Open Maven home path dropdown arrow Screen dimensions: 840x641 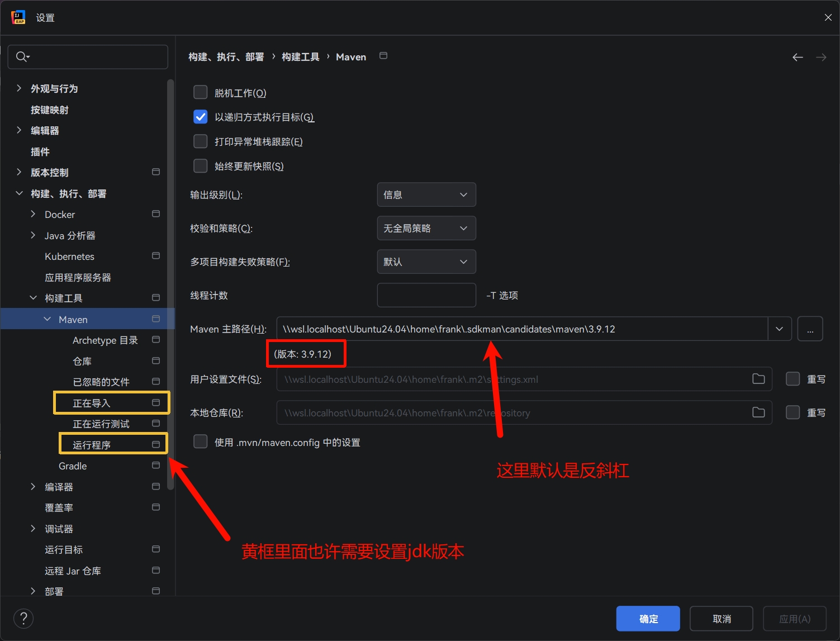[780, 329]
